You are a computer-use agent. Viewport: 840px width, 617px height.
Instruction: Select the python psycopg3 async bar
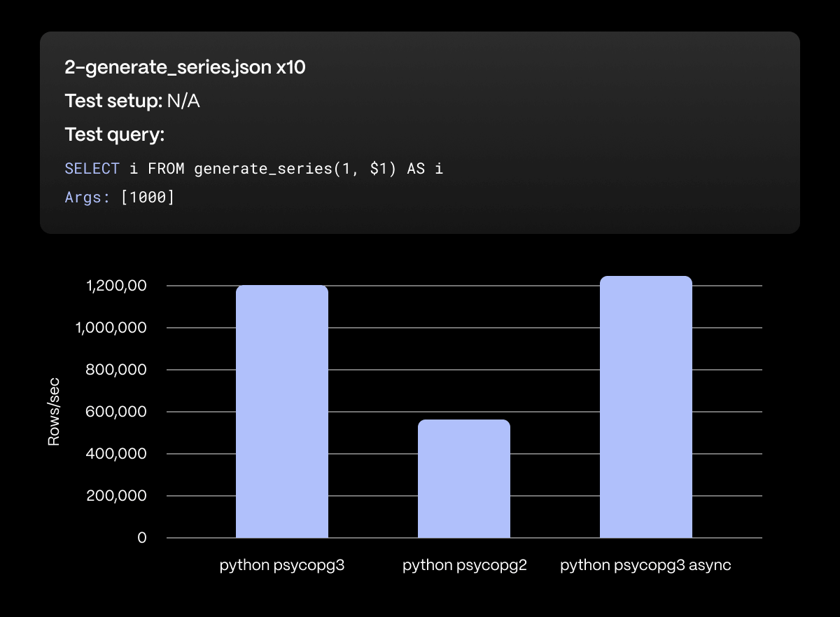pos(645,407)
